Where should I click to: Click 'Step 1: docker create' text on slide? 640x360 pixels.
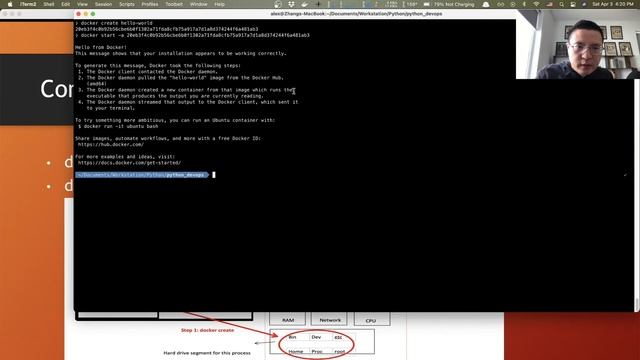tap(207, 330)
